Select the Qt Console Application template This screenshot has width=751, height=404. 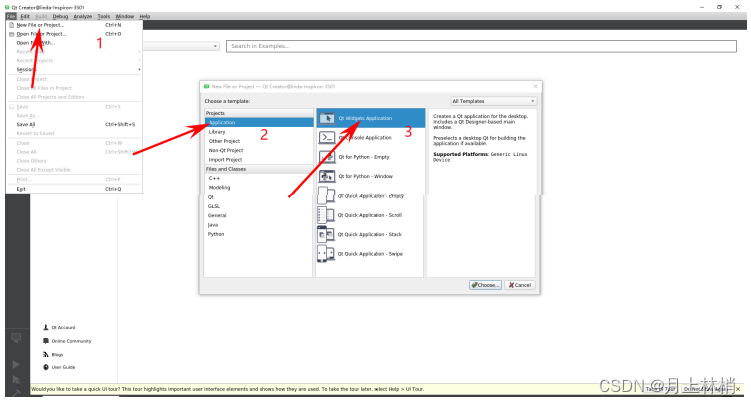(x=370, y=137)
